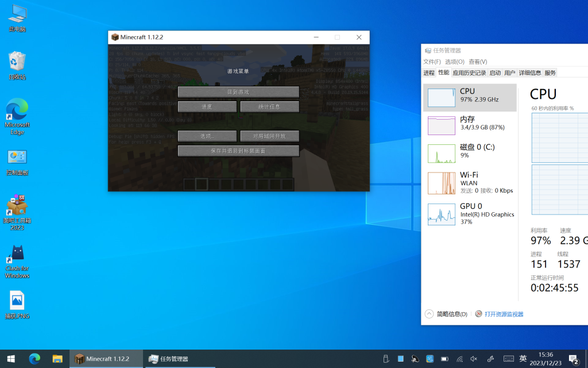Image resolution: width=588 pixels, height=368 pixels.
Task: Click the muted volume tray icon
Action: pyautogui.click(x=474, y=359)
